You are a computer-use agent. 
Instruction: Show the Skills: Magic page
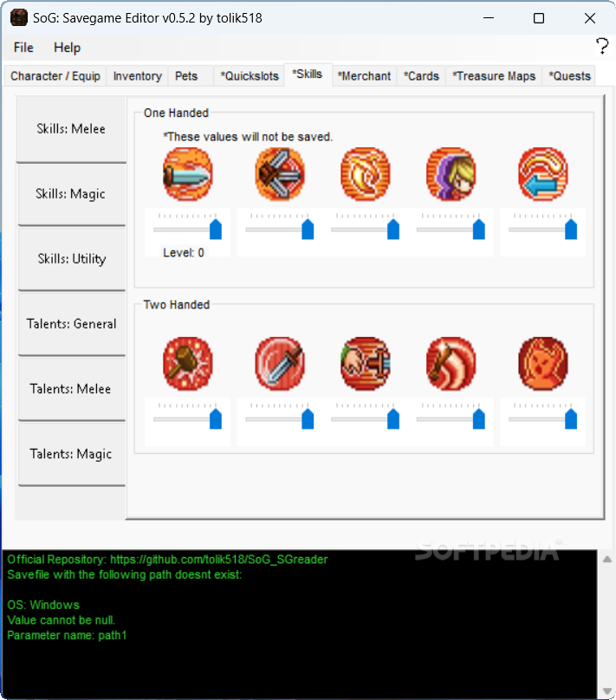tap(71, 194)
